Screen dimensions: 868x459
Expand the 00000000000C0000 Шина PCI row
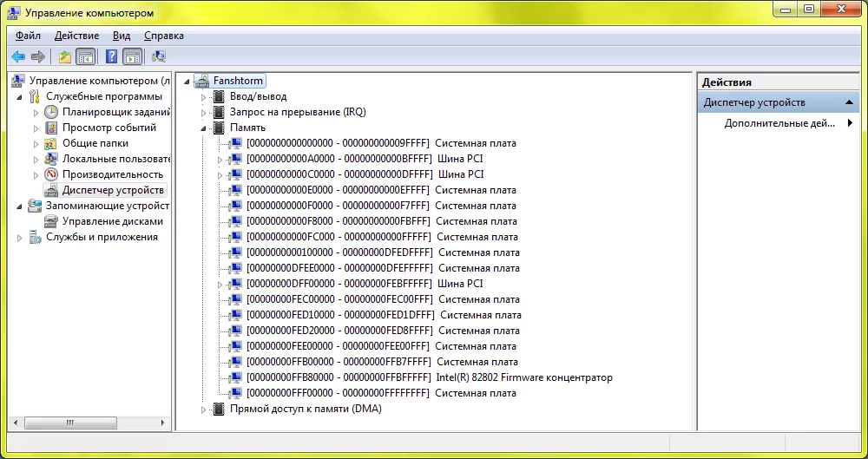point(220,175)
